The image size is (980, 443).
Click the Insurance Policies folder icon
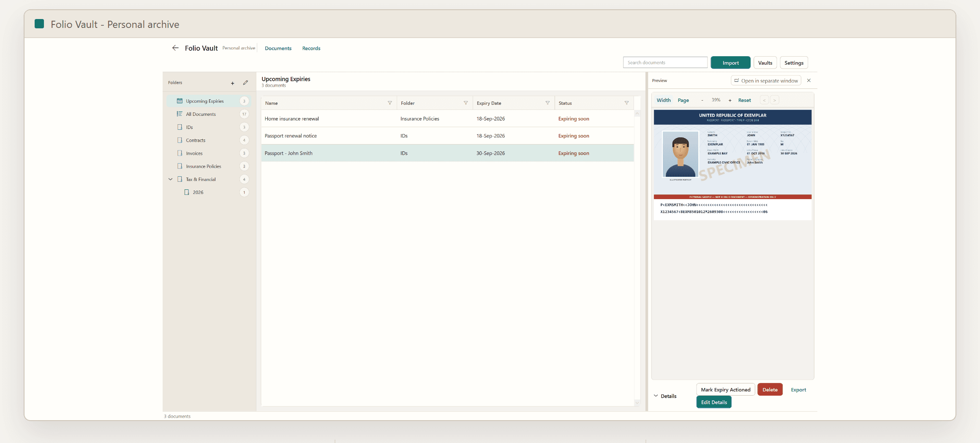(180, 166)
